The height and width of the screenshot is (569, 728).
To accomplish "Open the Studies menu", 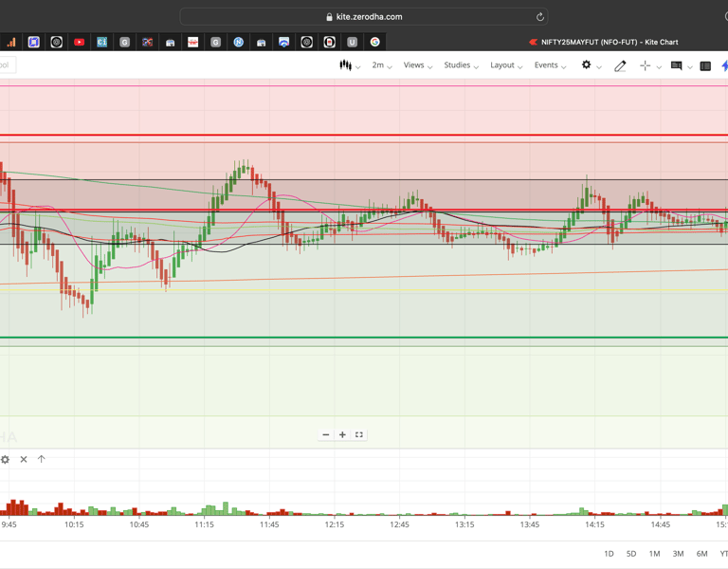I will click(461, 65).
